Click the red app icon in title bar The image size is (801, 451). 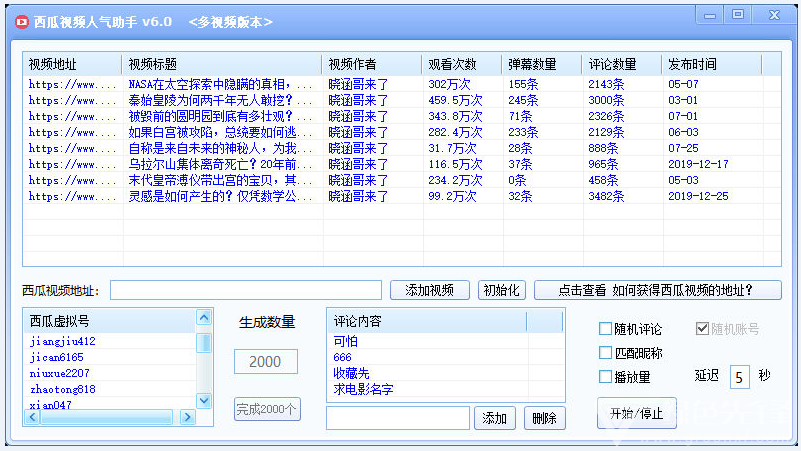pos(21,22)
